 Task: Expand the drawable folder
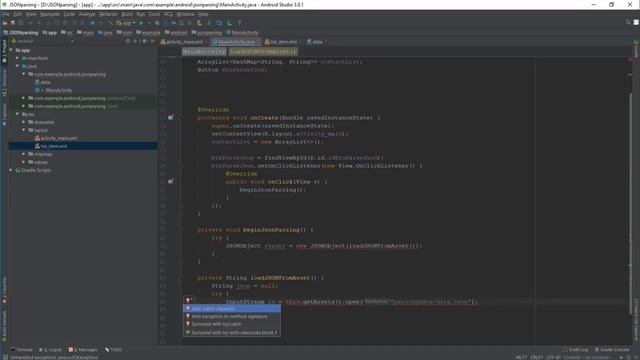click(24, 122)
